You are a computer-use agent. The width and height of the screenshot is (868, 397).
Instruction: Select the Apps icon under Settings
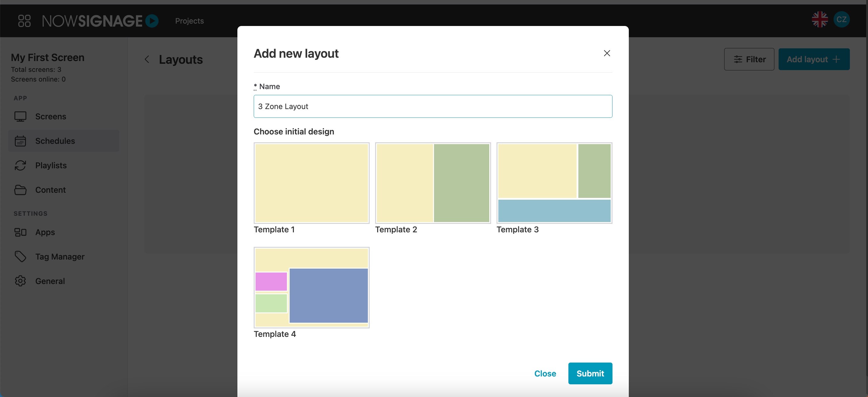[20, 232]
